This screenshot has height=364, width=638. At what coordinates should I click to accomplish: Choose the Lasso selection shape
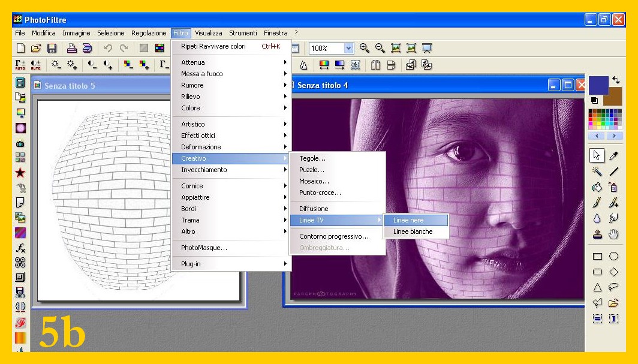(x=613, y=287)
